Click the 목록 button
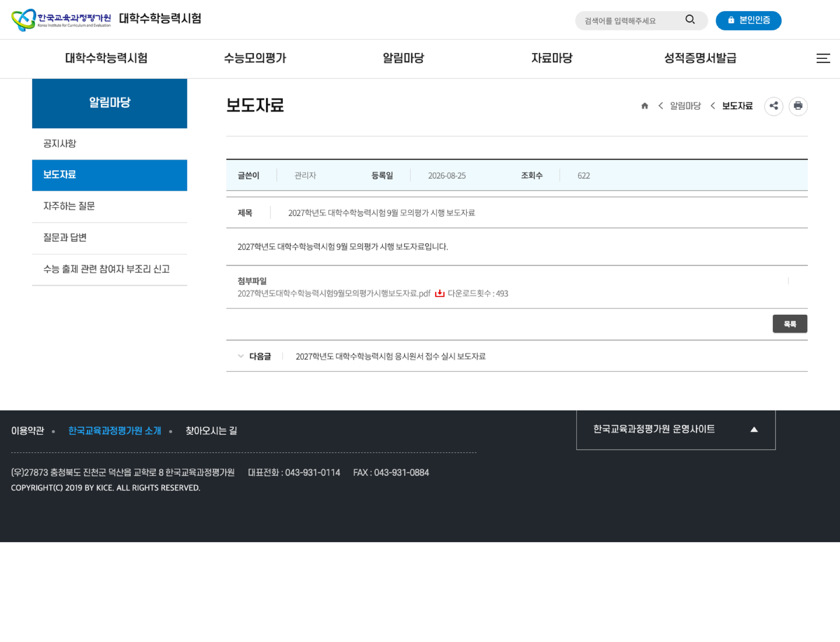The image size is (840, 642). point(790,324)
